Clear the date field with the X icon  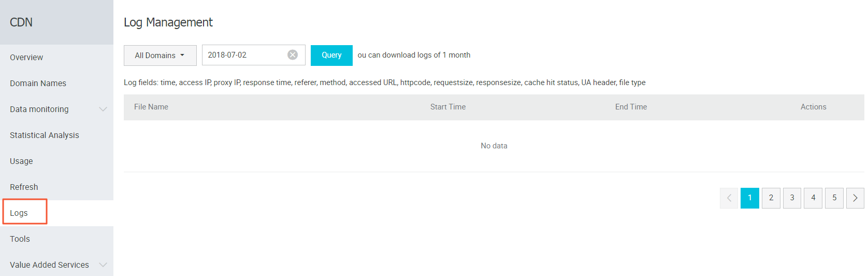pyautogui.click(x=293, y=55)
